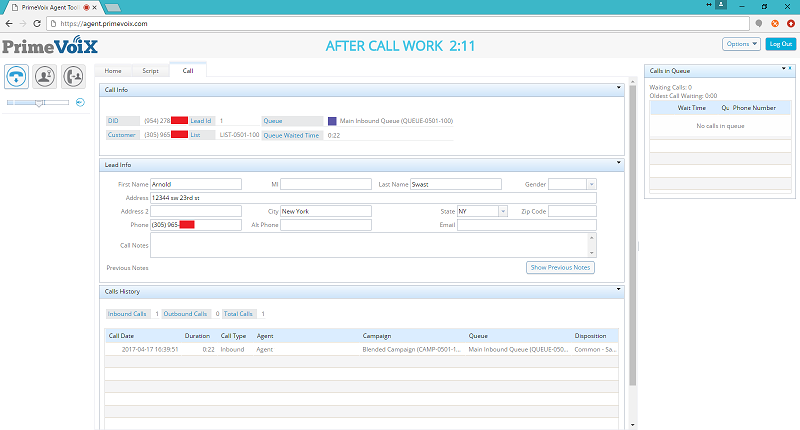Open the agent contact icon button
This screenshot has height=430, width=800.
point(45,77)
